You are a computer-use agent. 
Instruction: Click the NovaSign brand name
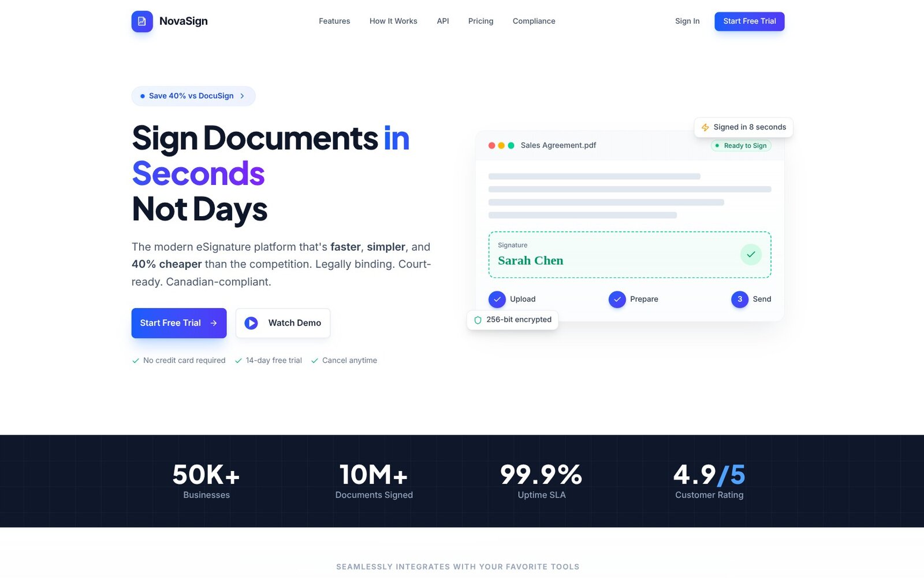183,21
